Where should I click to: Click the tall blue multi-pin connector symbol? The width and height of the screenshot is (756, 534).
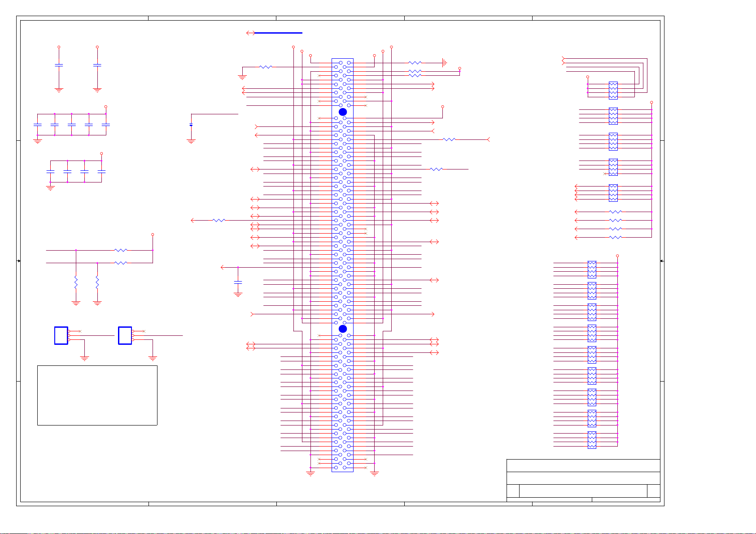click(342, 265)
